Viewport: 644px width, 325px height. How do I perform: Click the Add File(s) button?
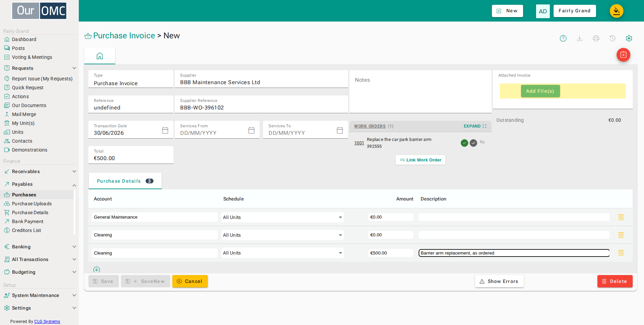coord(540,91)
